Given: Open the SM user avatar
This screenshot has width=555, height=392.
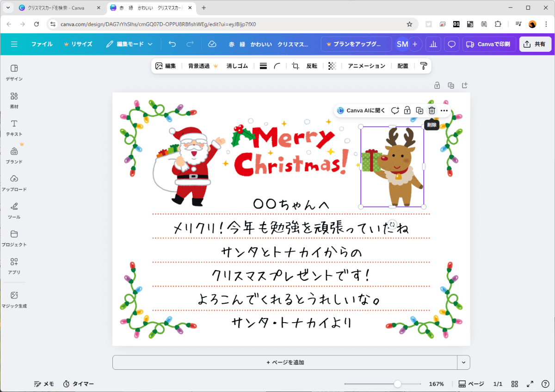Looking at the screenshot, I should (402, 44).
